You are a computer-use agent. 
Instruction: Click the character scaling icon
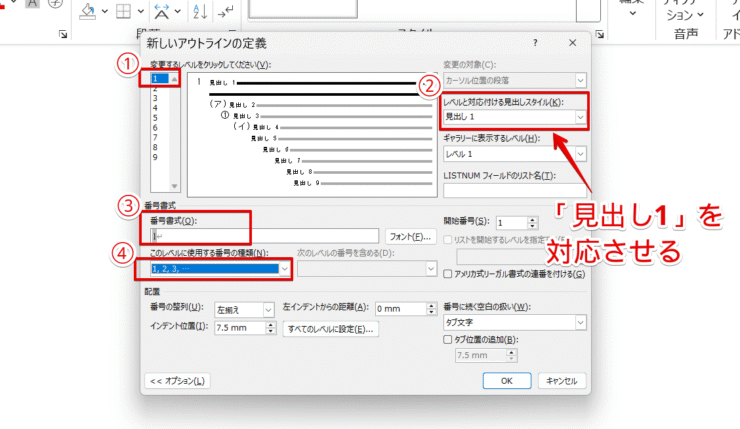(x=162, y=11)
